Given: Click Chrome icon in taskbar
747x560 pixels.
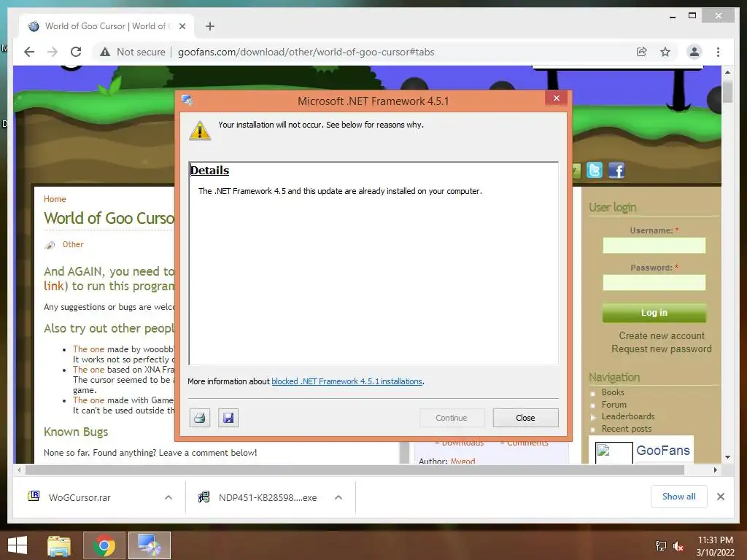Looking at the screenshot, I should (x=104, y=545).
